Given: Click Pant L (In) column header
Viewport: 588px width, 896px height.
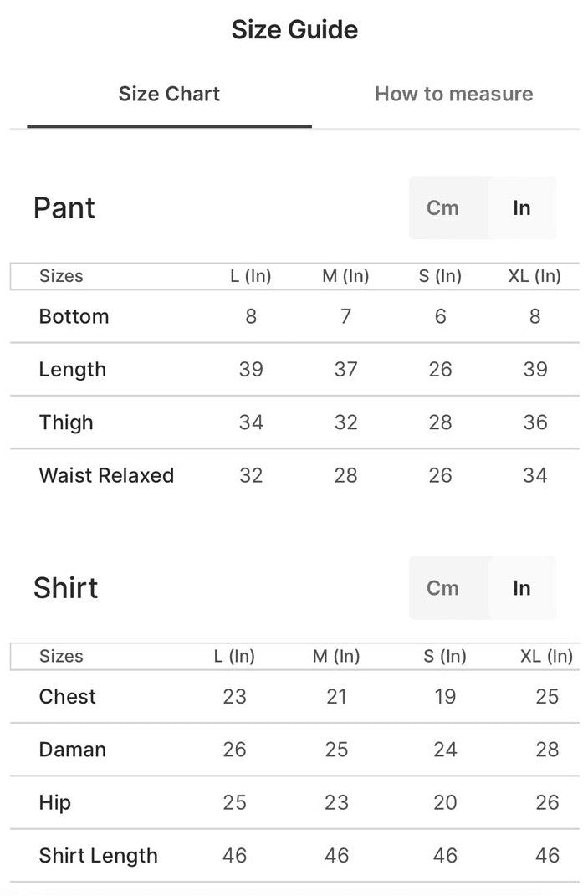Looking at the screenshot, I should 251,276.
